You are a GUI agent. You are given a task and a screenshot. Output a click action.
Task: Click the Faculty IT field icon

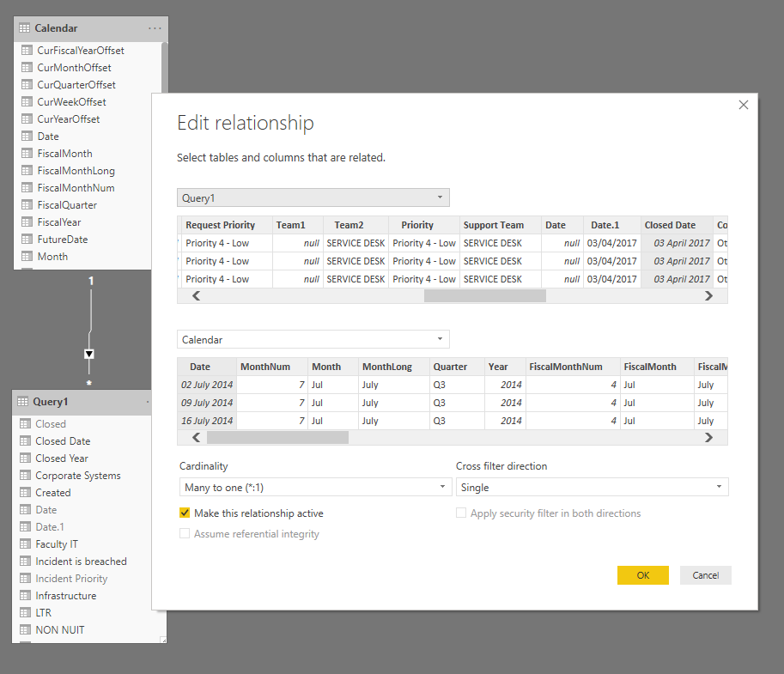click(x=25, y=543)
